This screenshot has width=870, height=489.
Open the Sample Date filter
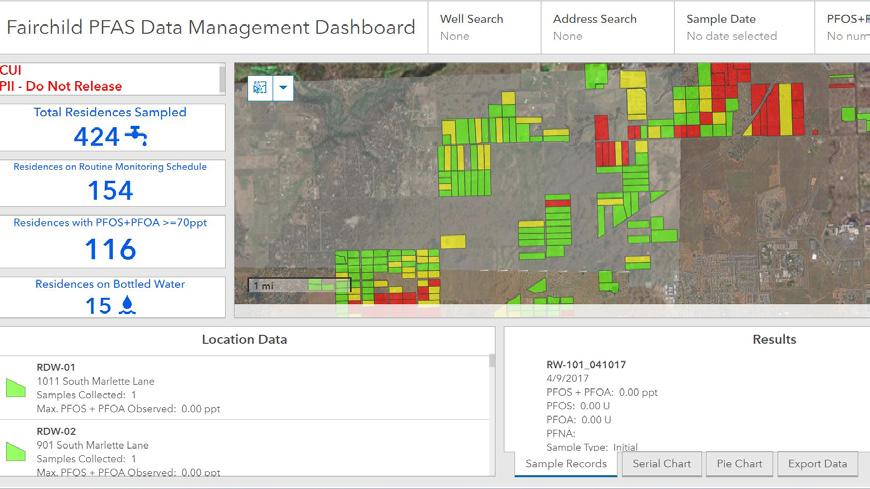pos(744,27)
